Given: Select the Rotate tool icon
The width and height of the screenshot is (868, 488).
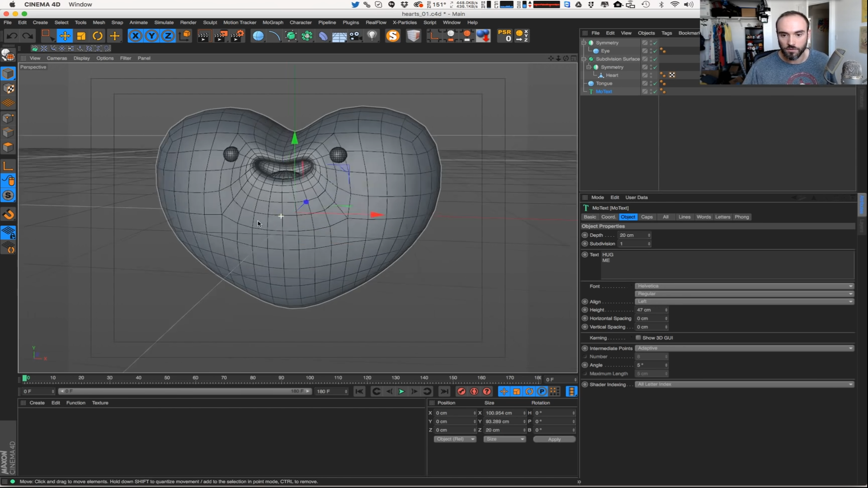Looking at the screenshot, I should coord(98,36).
